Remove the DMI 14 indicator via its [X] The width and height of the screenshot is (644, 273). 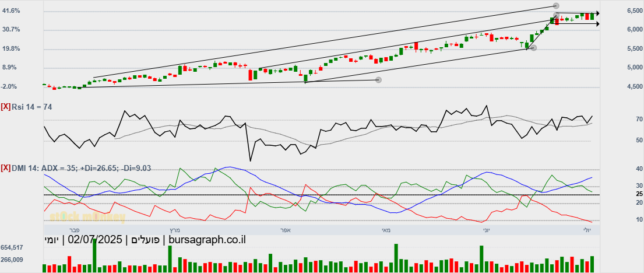click(6, 168)
